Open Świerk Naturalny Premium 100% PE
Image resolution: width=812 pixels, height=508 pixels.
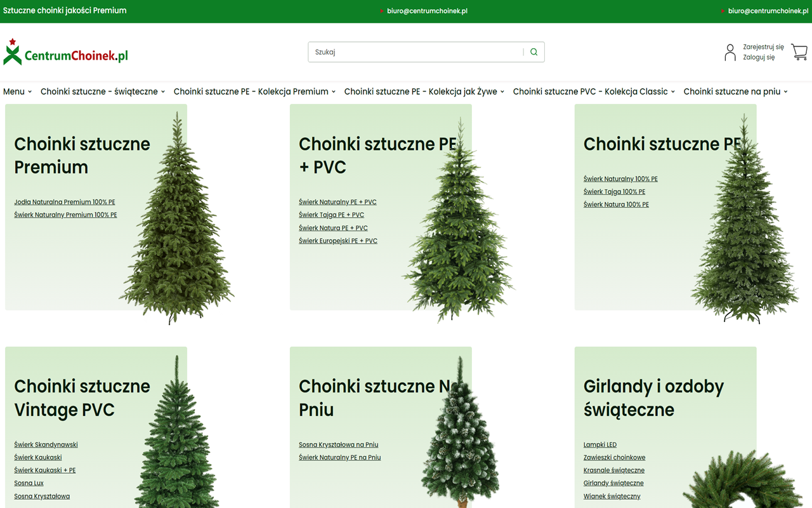click(x=65, y=215)
